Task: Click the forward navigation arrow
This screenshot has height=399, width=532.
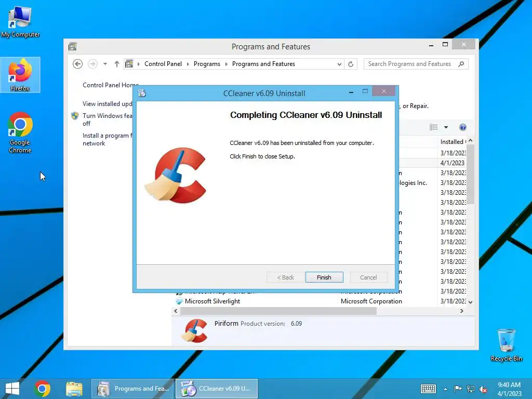Action: tap(92, 64)
